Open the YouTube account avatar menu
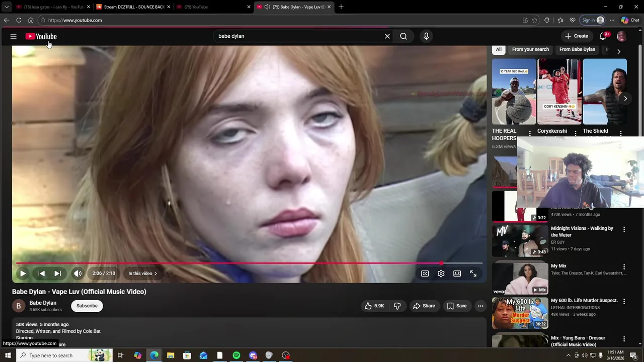This screenshot has height=362, width=644. coord(621,36)
